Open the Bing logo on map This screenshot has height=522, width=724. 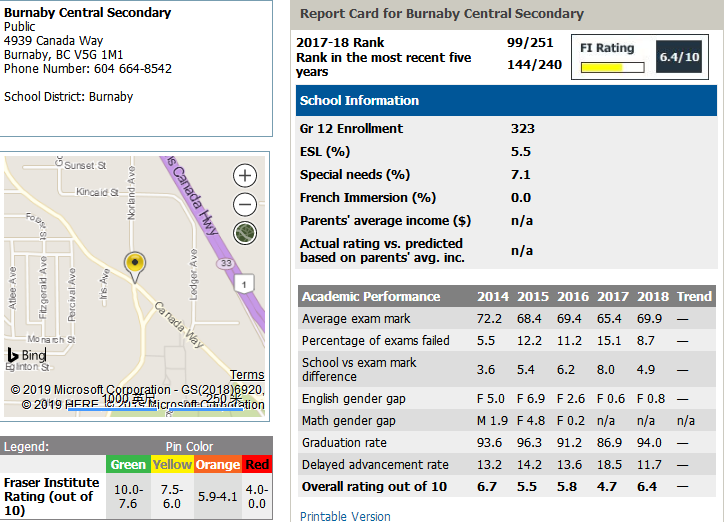[27, 355]
